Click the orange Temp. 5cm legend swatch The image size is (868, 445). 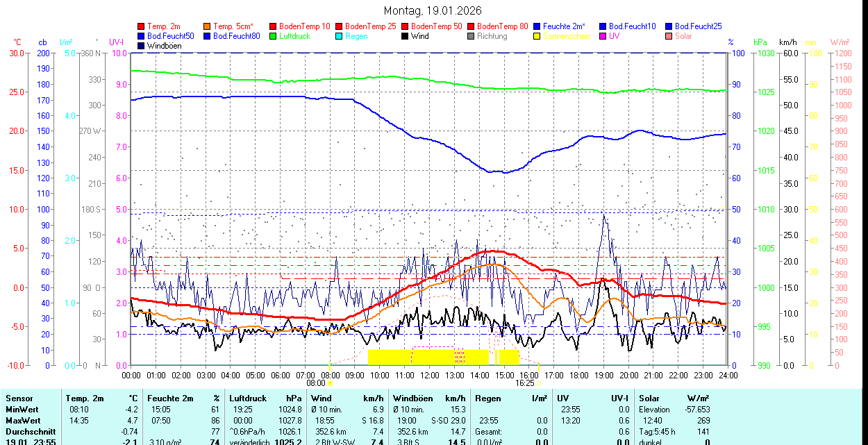pos(208,26)
